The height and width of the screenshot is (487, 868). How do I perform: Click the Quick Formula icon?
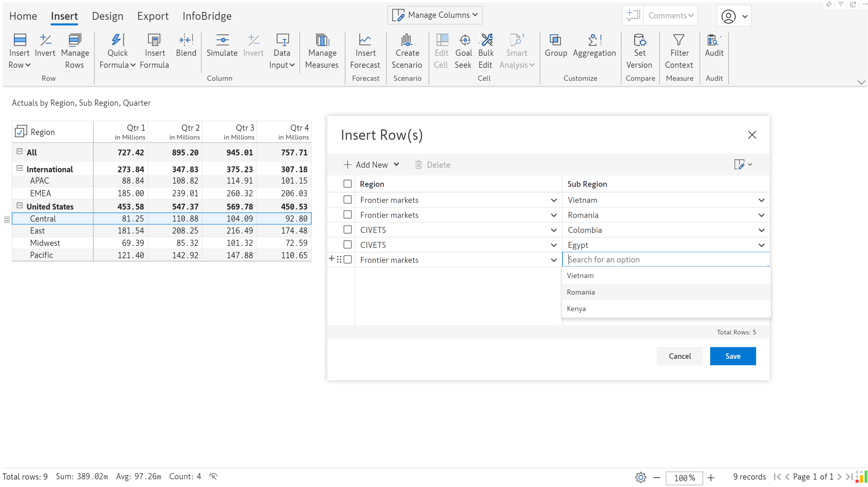118,40
